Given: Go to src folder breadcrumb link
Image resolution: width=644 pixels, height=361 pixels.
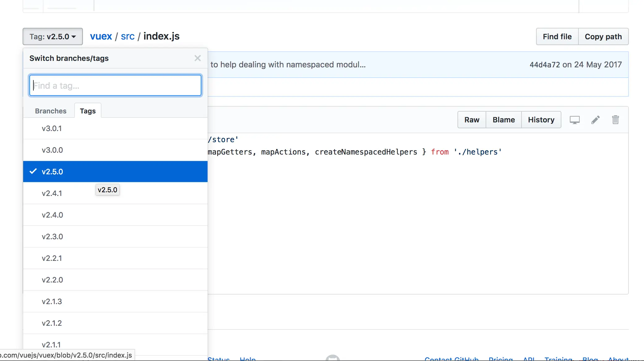Looking at the screenshot, I should 127,36.
